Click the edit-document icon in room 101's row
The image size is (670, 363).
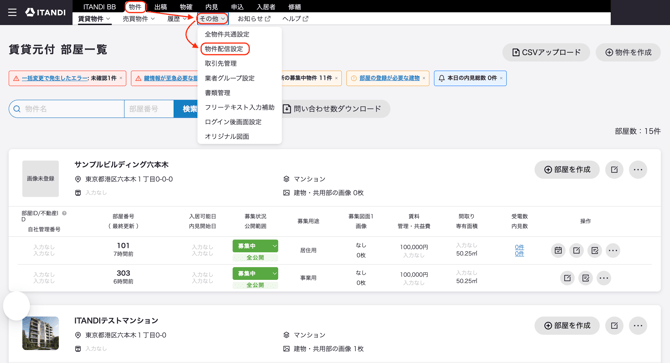point(594,251)
